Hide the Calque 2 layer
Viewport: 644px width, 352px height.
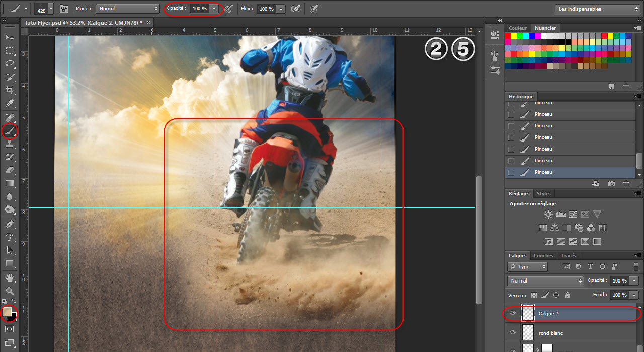click(512, 313)
